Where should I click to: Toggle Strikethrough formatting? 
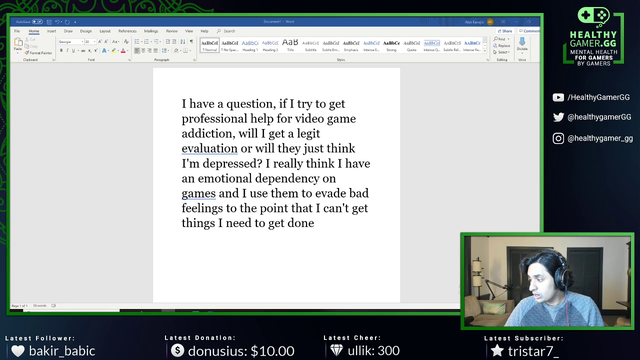[83, 51]
